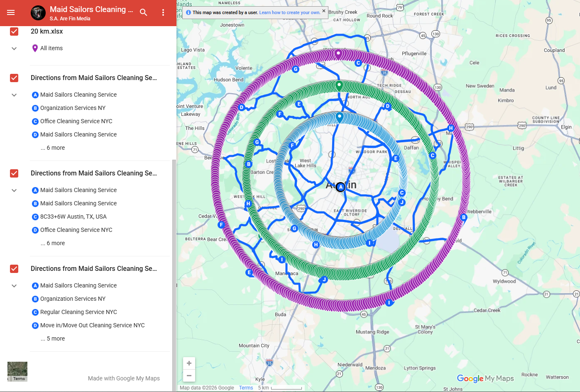Click waypoint I marker at bottom of purple ring
The width and height of the screenshot is (580, 392).
[x=389, y=303]
